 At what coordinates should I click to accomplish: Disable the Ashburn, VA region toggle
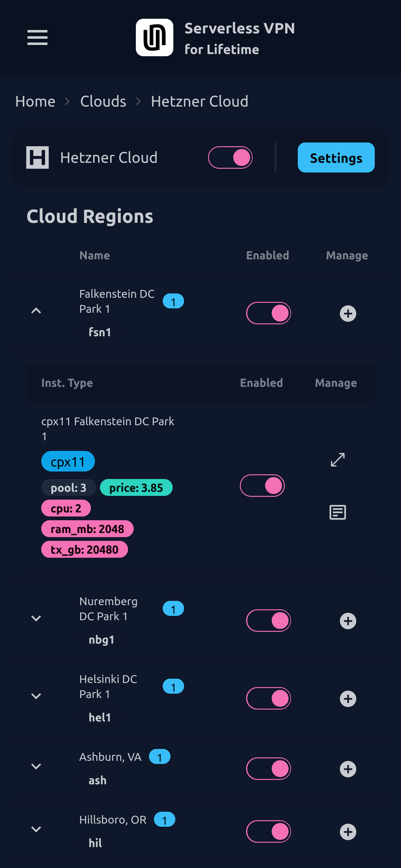(268, 769)
